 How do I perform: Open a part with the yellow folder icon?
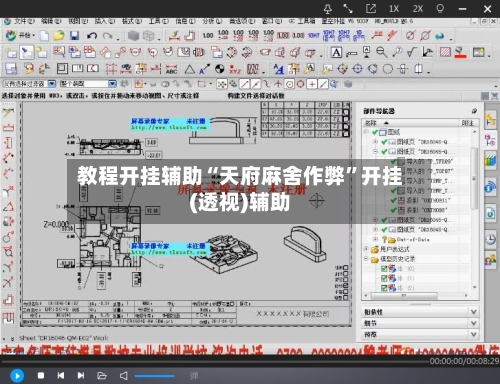pos(59,35)
